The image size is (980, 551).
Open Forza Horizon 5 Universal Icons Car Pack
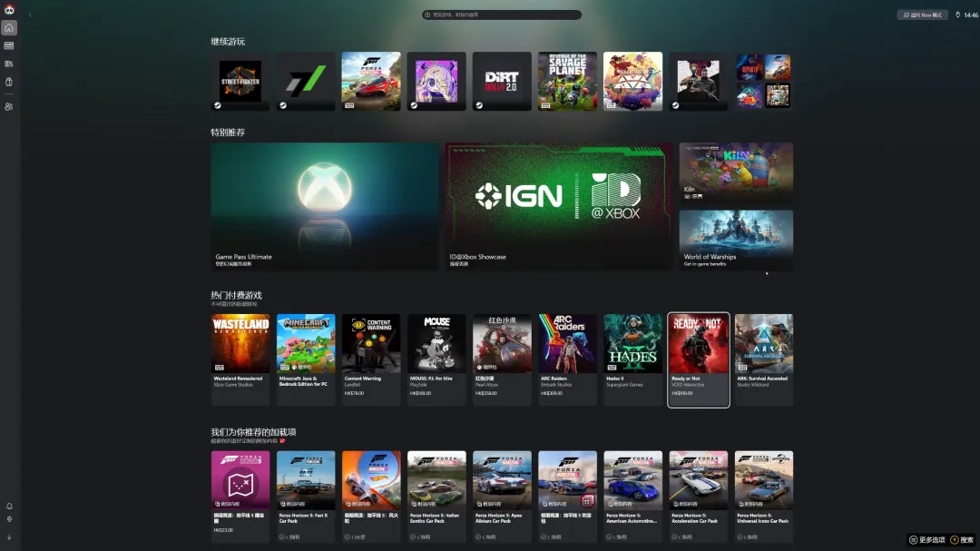tap(764, 497)
